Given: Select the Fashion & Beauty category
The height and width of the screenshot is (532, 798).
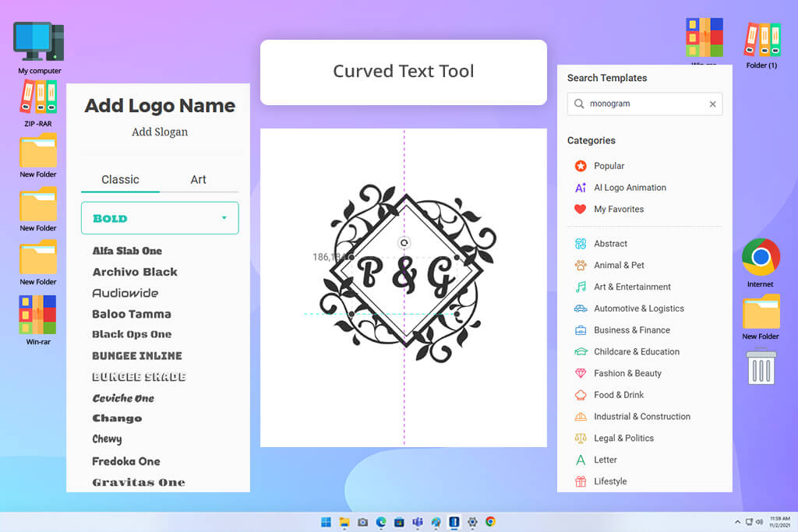Looking at the screenshot, I should point(618,373).
